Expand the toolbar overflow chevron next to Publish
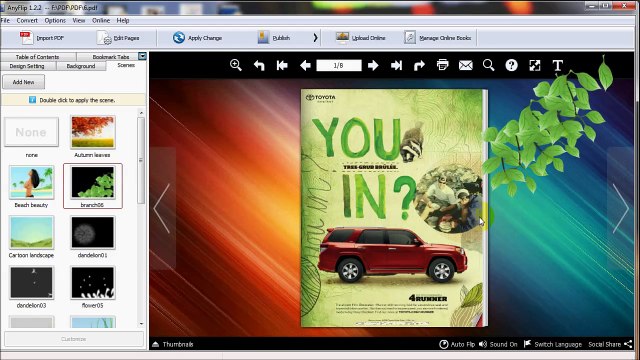The height and width of the screenshot is (360, 640). [x=315, y=38]
